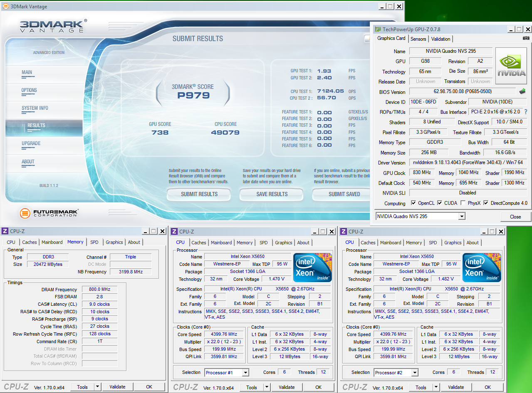The height and width of the screenshot is (393, 532).
Task: Click the DRAM Frequency value 800.0 MHz
Action: click(99, 290)
